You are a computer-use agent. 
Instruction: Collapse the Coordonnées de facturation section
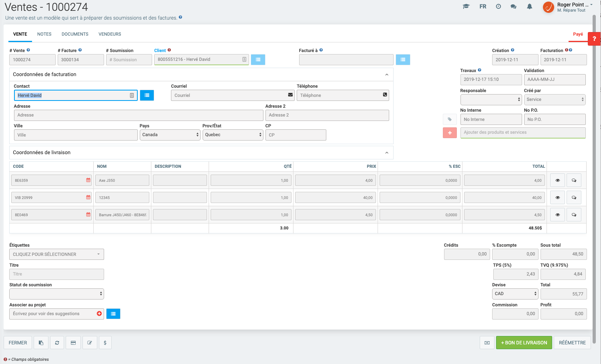pyautogui.click(x=386, y=74)
